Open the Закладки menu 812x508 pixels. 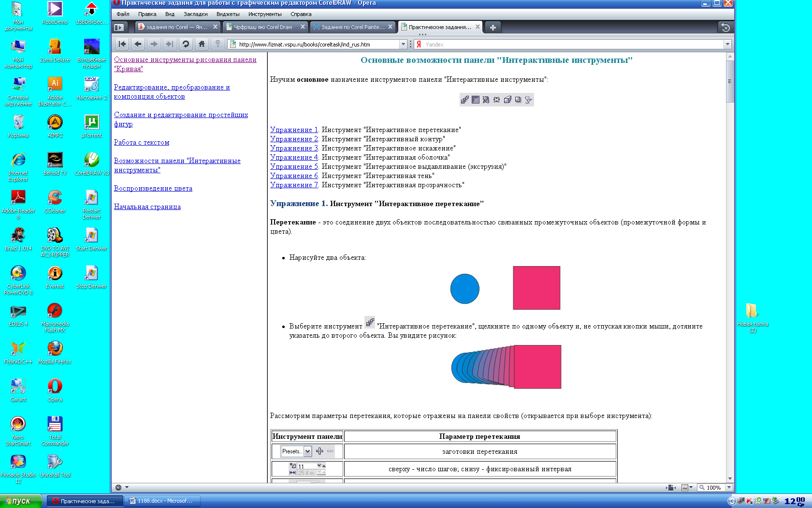196,14
